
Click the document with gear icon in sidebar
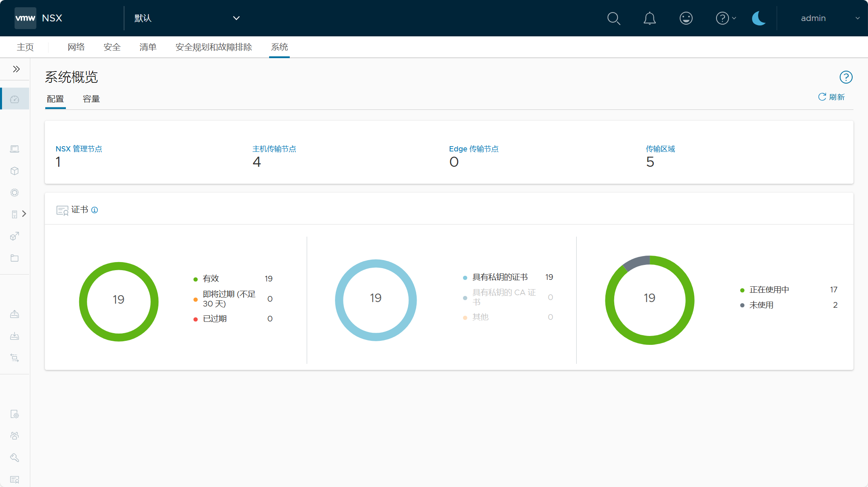coord(15,414)
